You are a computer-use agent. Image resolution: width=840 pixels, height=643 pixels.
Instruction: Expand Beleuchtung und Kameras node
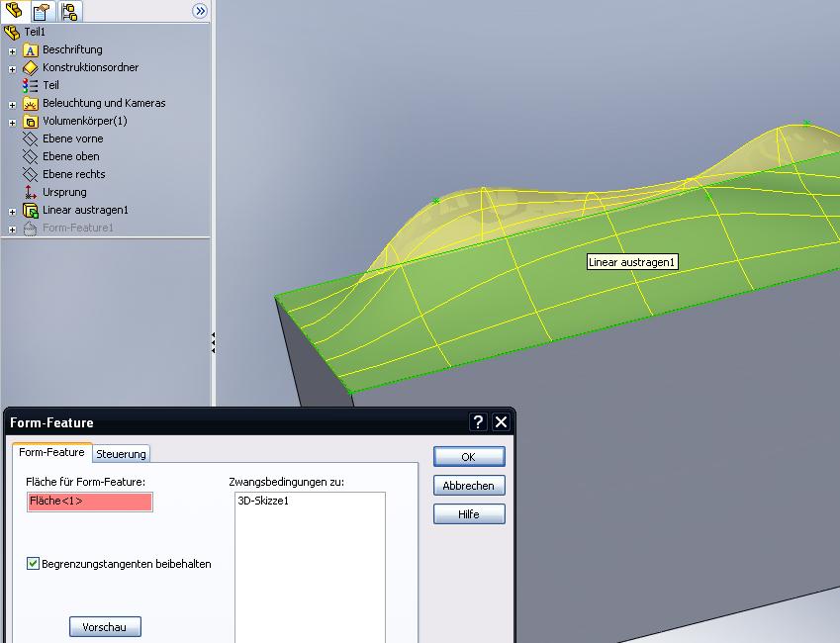(12, 105)
